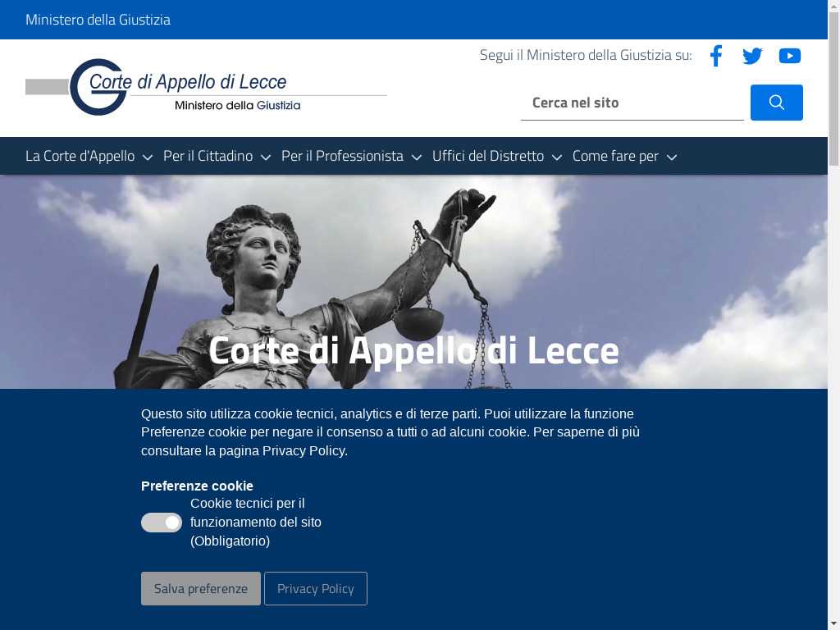Expand the Per il Cittadino chevron

(x=266, y=157)
